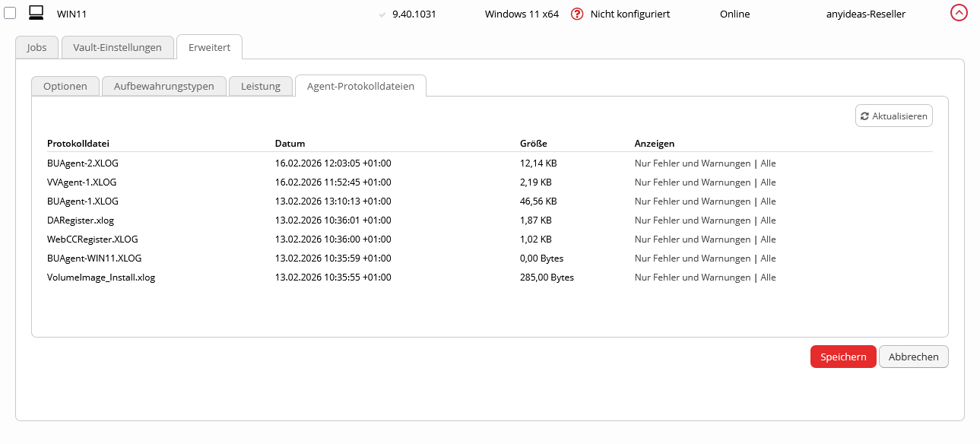Open the Leistung sub-tab

261,86
